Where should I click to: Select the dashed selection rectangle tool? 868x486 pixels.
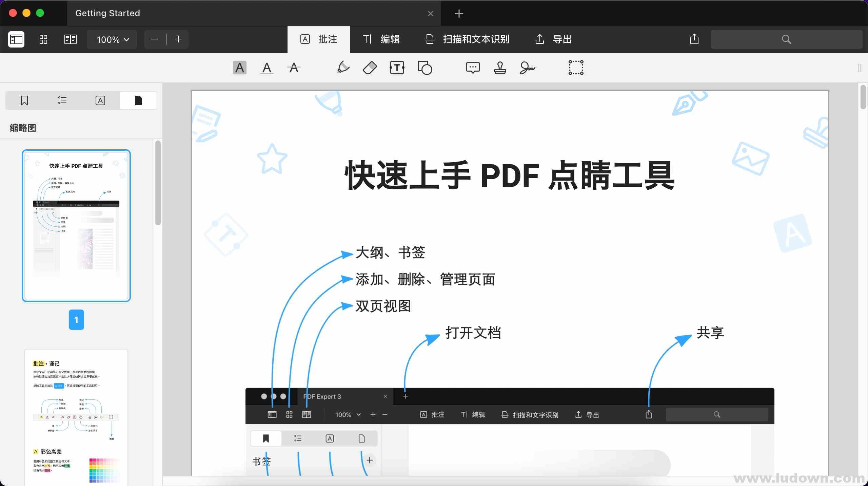[576, 68]
